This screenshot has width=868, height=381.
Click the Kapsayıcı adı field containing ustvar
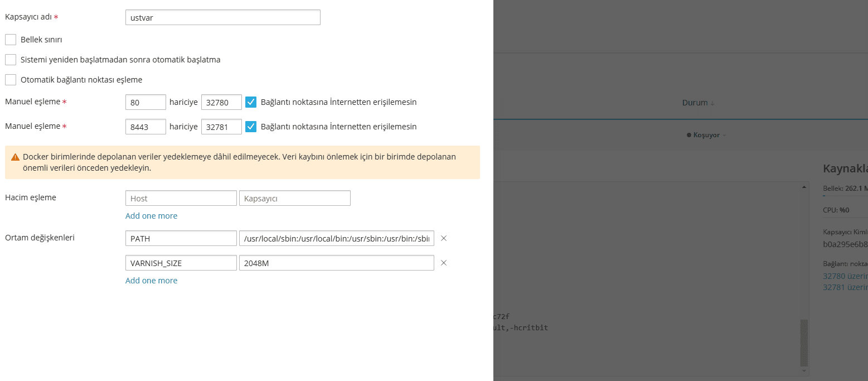click(x=223, y=17)
